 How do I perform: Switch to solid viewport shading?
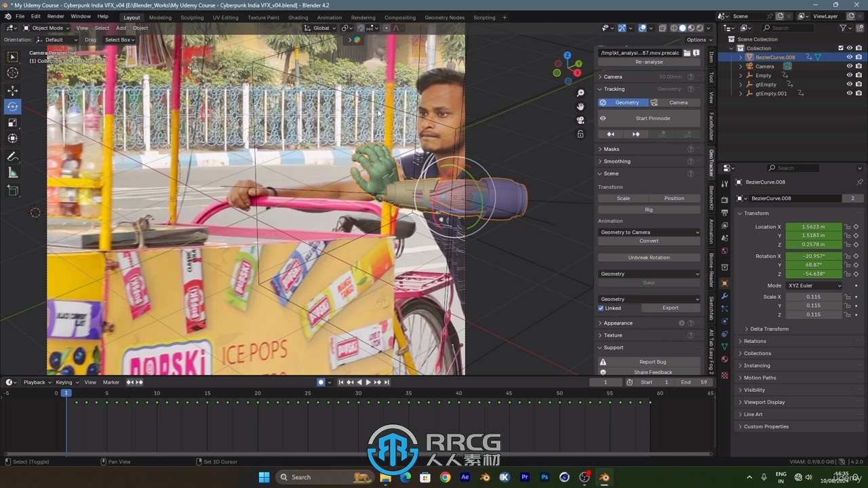[682, 28]
